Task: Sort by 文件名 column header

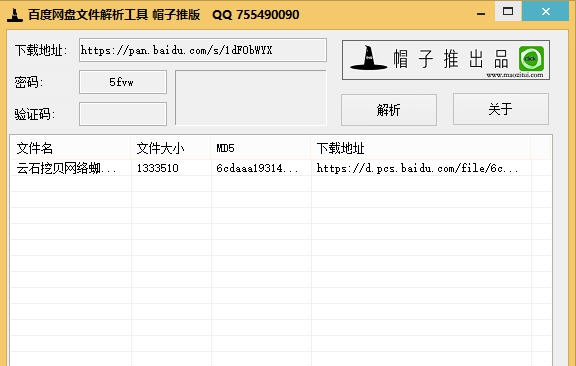Action: (70, 148)
